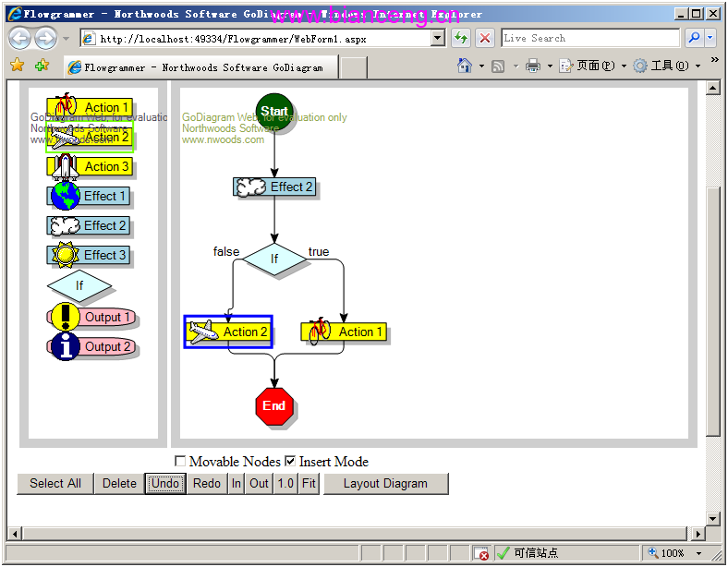Screen dimensions: 728x567
Task: Click the Delete button
Action: coord(119,484)
